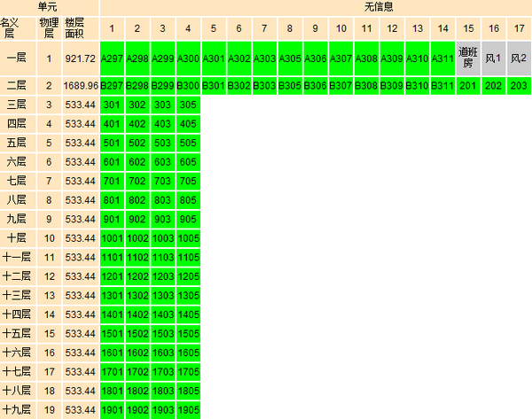This screenshot has width=532, height=419.
Task: Open unit 201 on second floor
Action: tap(468, 86)
